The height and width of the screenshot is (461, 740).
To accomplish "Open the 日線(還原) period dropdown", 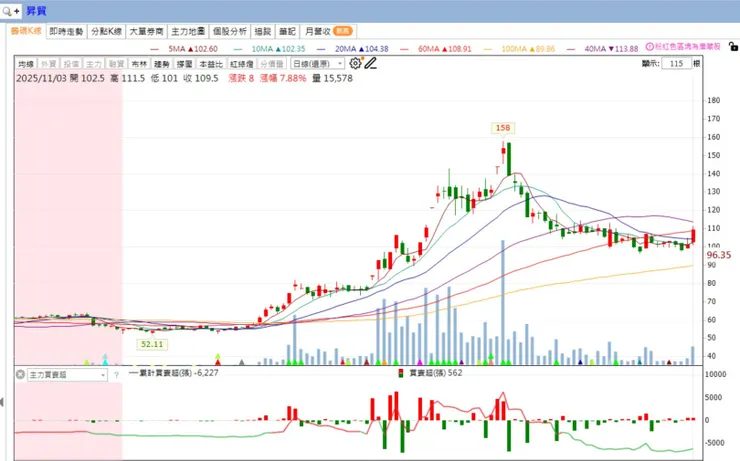I will [x=317, y=64].
